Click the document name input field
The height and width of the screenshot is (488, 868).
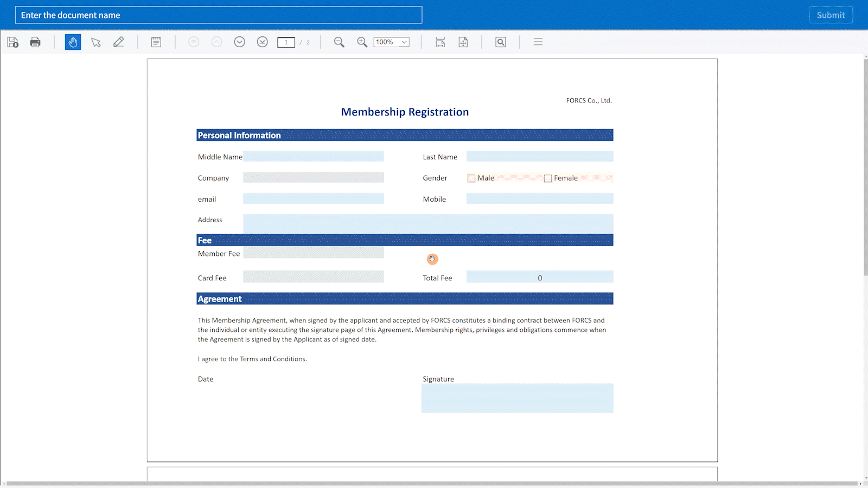point(219,15)
